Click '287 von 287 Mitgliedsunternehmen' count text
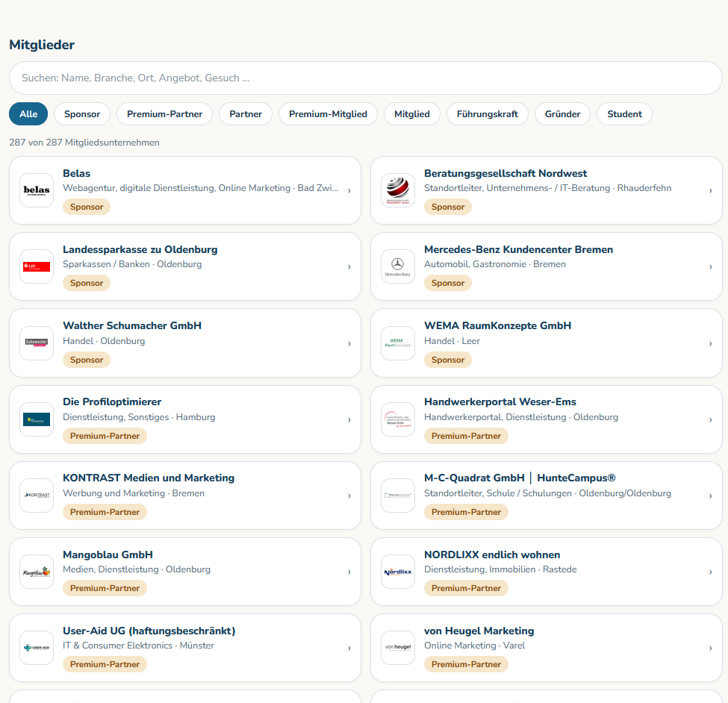 [x=84, y=143]
